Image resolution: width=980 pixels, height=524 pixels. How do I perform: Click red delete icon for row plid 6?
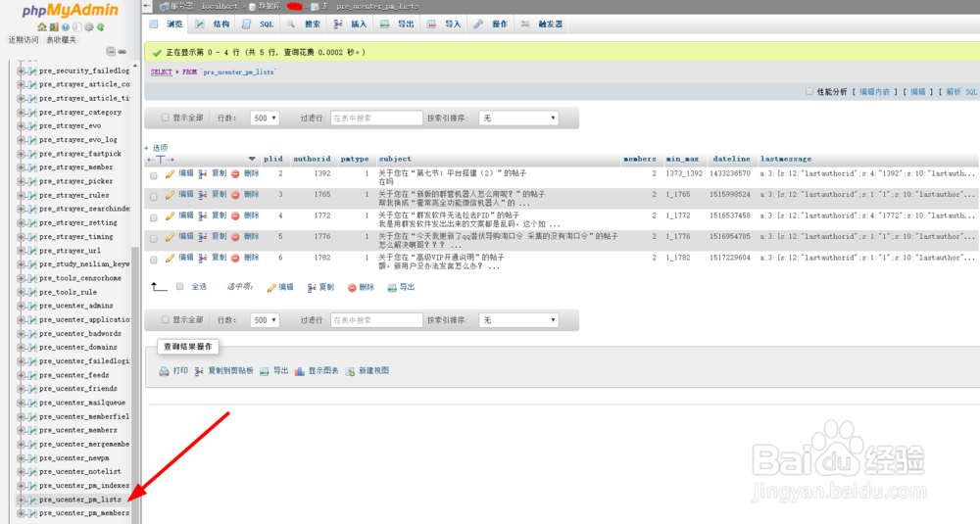[x=235, y=258]
